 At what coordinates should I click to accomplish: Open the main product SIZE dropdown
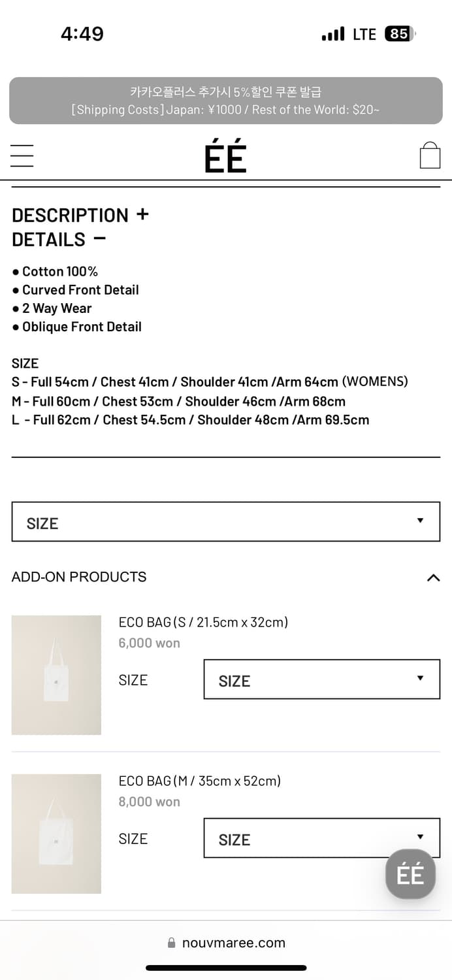(x=226, y=522)
